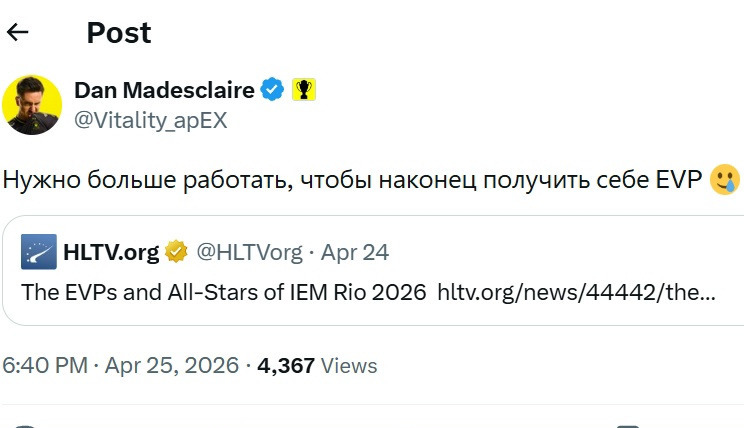
Task: Click the blue verified checkmark badge
Action: [x=272, y=90]
